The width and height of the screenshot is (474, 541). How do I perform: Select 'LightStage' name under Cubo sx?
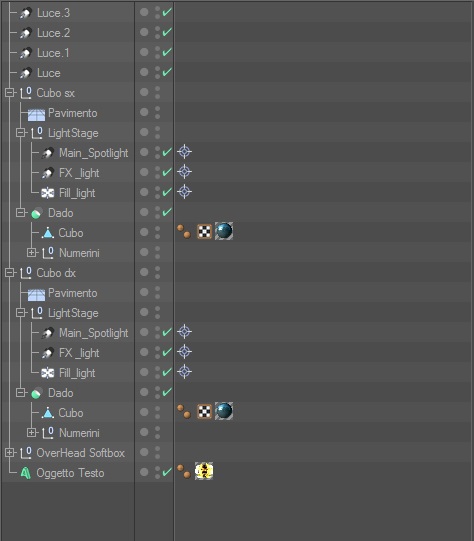73,133
